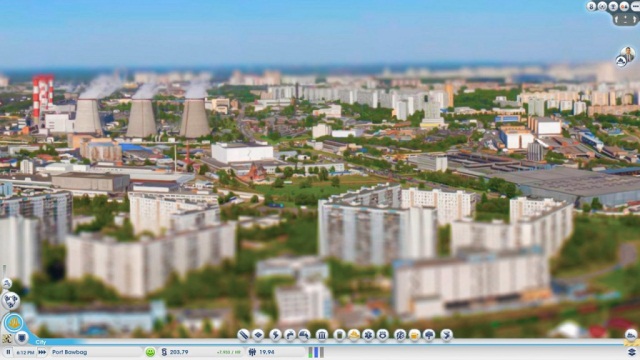Image resolution: width=640 pixels, height=360 pixels.
Task: Open the data layers icon bottom right
Action: (x=632, y=352)
